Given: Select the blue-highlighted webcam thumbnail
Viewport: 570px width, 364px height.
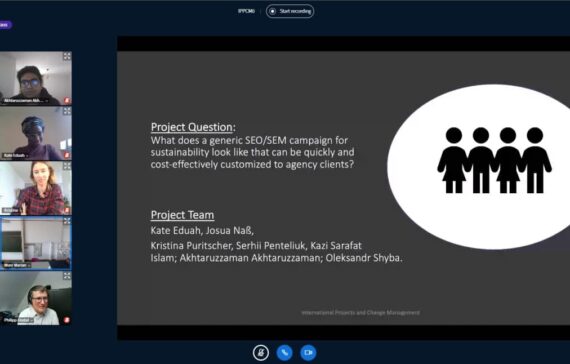Looking at the screenshot, I should point(36,243).
